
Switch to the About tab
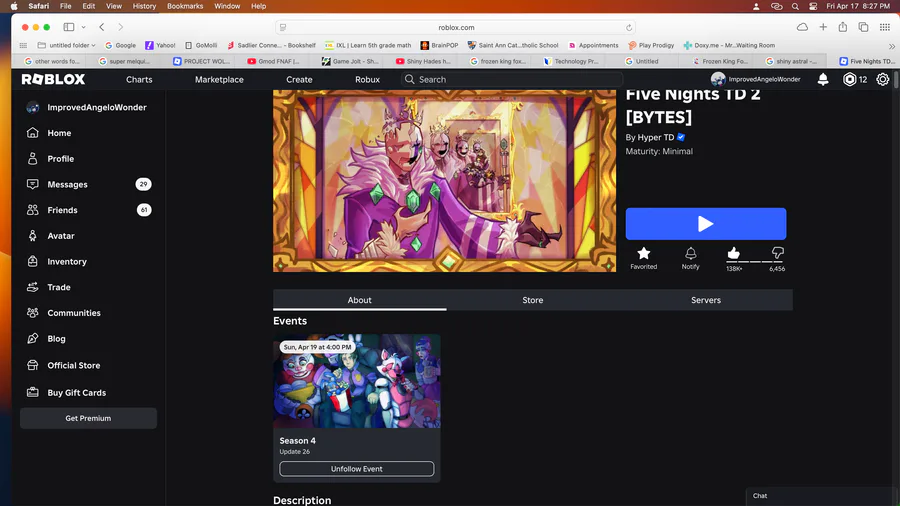[x=359, y=300]
